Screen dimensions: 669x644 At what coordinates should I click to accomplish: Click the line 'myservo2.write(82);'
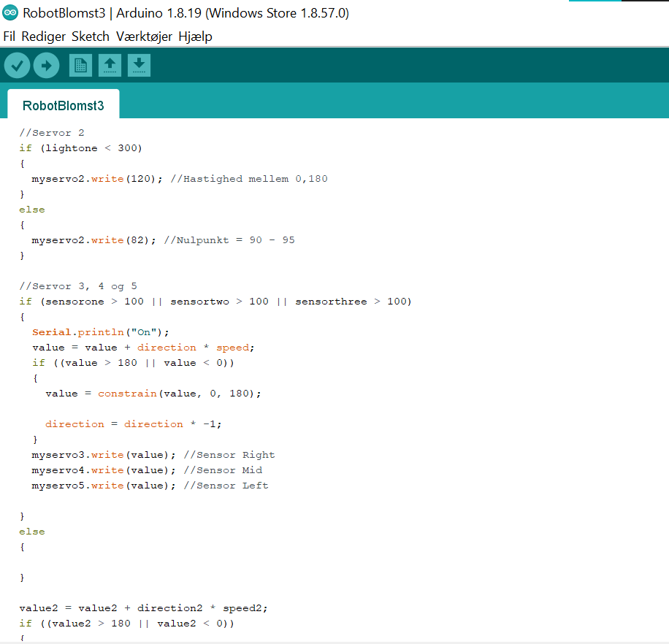click(94, 240)
